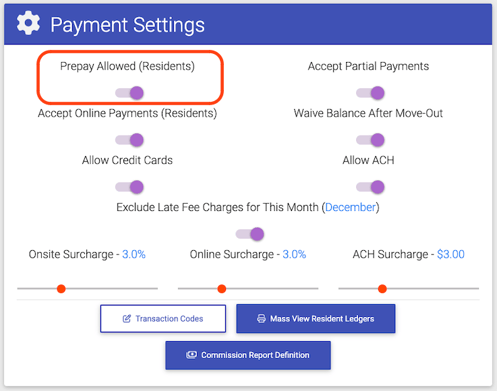This screenshot has width=497, height=391.
Task: Click the pencil icon on Transaction Codes
Action: tap(127, 319)
